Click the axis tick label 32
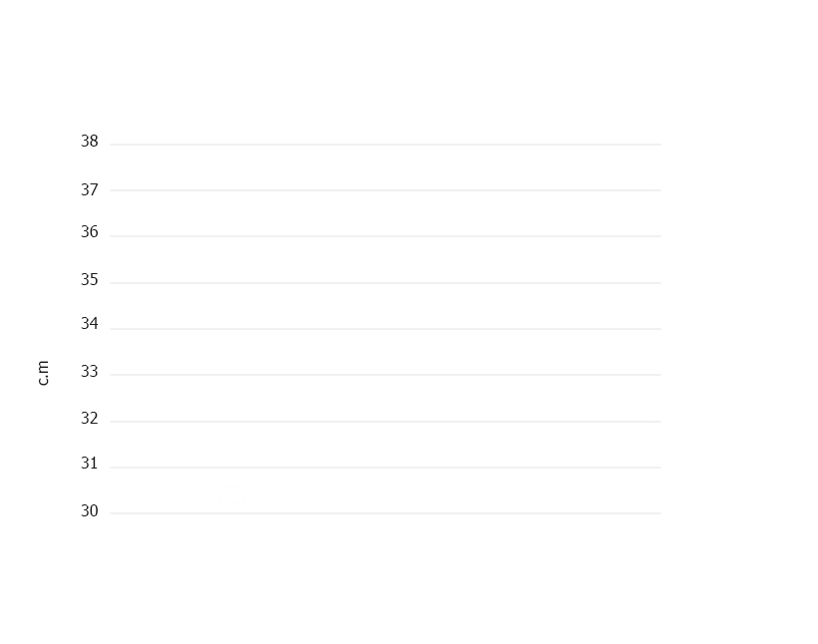The height and width of the screenshot is (644, 818). [x=89, y=419]
